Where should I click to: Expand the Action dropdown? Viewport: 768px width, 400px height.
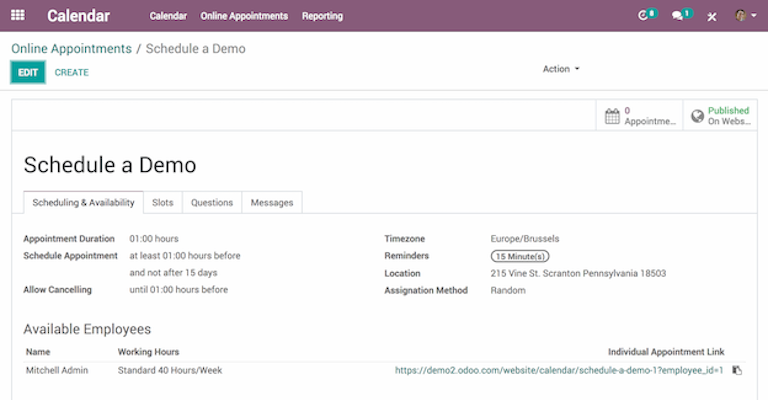click(x=561, y=69)
